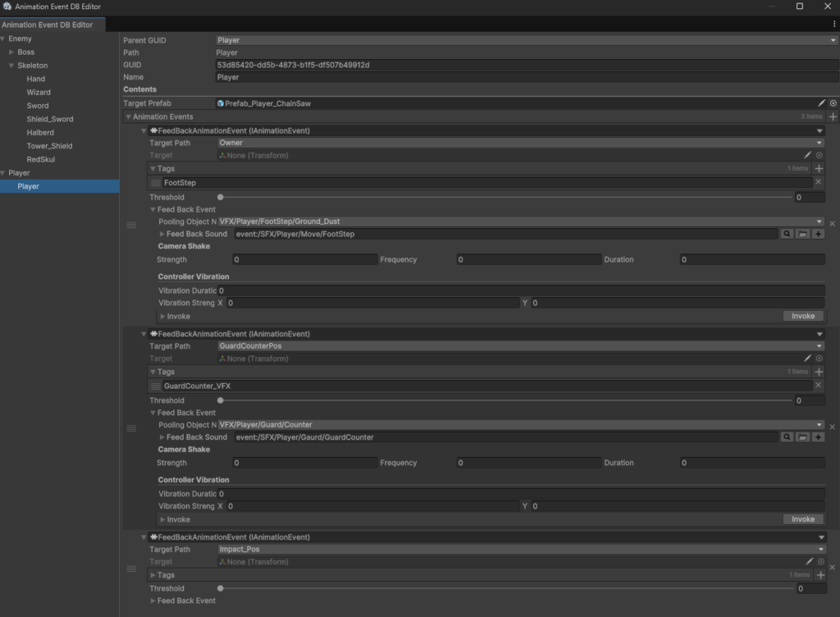This screenshot has width=840, height=617.
Task: Click the search icon beside the FootStep sound event
Action: pyautogui.click(x=787, y=234)
